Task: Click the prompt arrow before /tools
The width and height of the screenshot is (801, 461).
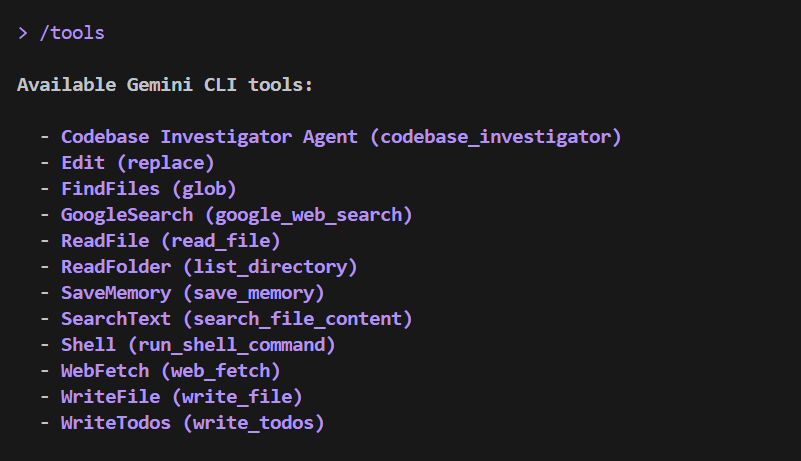Action: [23, 33]
